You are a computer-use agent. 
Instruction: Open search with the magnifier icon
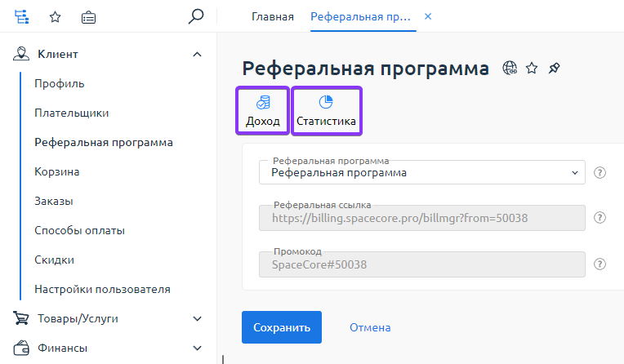coord(196,16)
